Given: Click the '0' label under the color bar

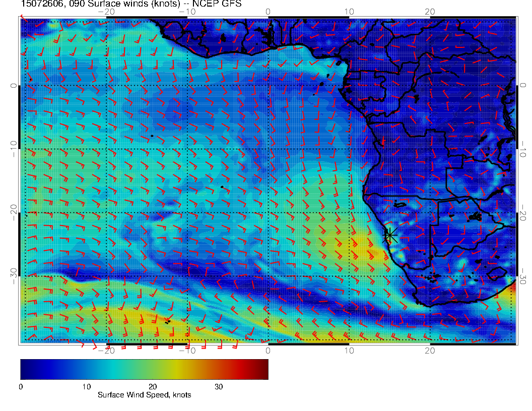Looking at the screenshot, I should pos(21,387).
